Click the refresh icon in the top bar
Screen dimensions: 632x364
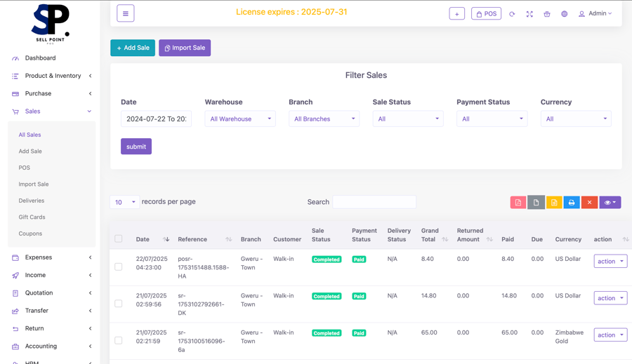(512, 14)
